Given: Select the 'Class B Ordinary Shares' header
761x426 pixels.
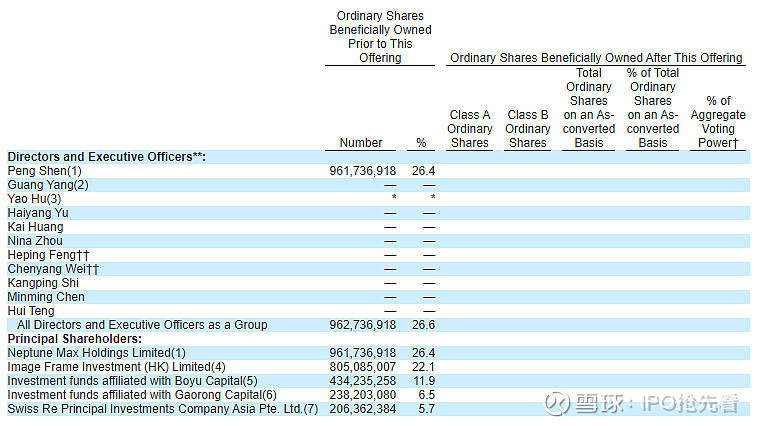Looking at the screenshot, I should point(528,129).
